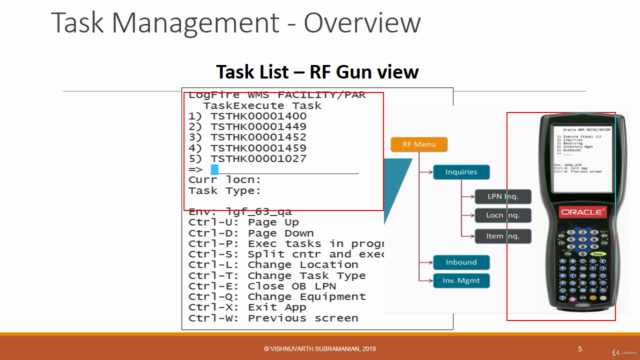The image size is (640, 360).
Task: Click the Curr locn: label
Action: pos(224,180)
